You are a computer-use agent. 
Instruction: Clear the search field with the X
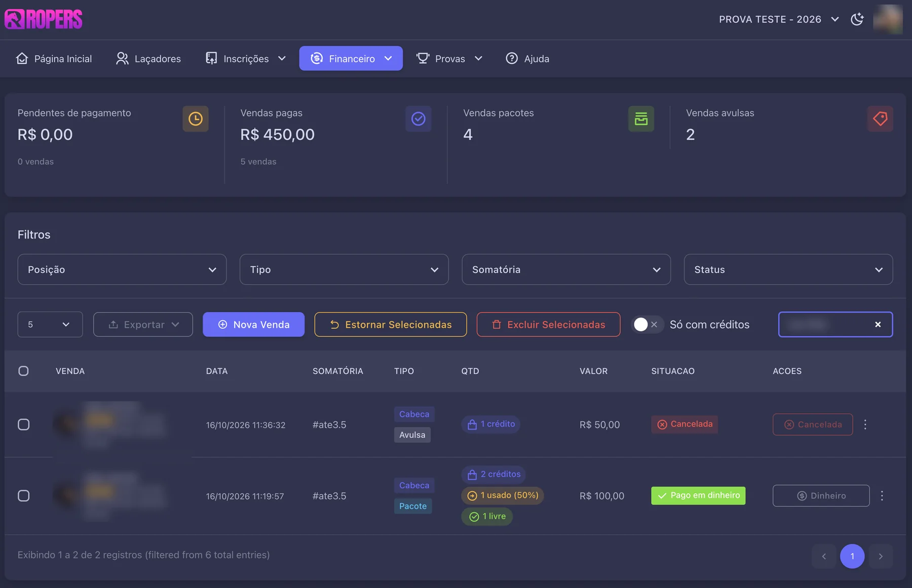878,324
